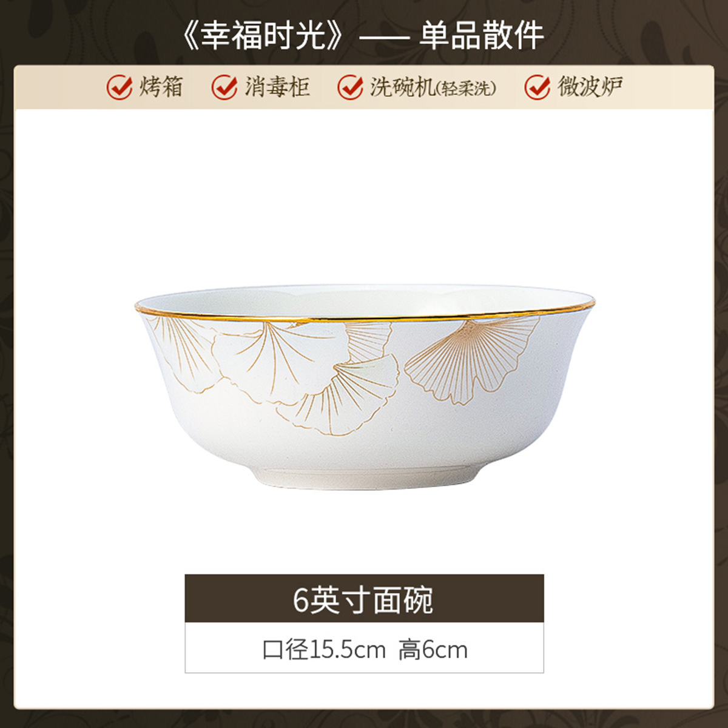Click the white interior of the bowl
The height and width of the screenshot is (728, 728).
coord(364,302)
